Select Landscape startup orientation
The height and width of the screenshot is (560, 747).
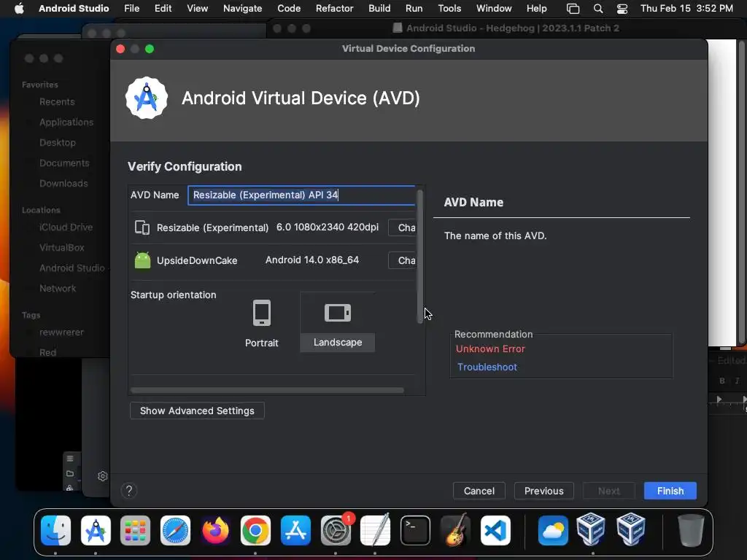337,322
